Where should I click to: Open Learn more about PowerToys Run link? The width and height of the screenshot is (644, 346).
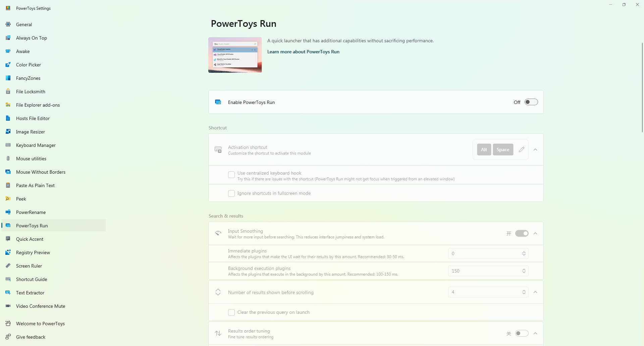(303, 52)
